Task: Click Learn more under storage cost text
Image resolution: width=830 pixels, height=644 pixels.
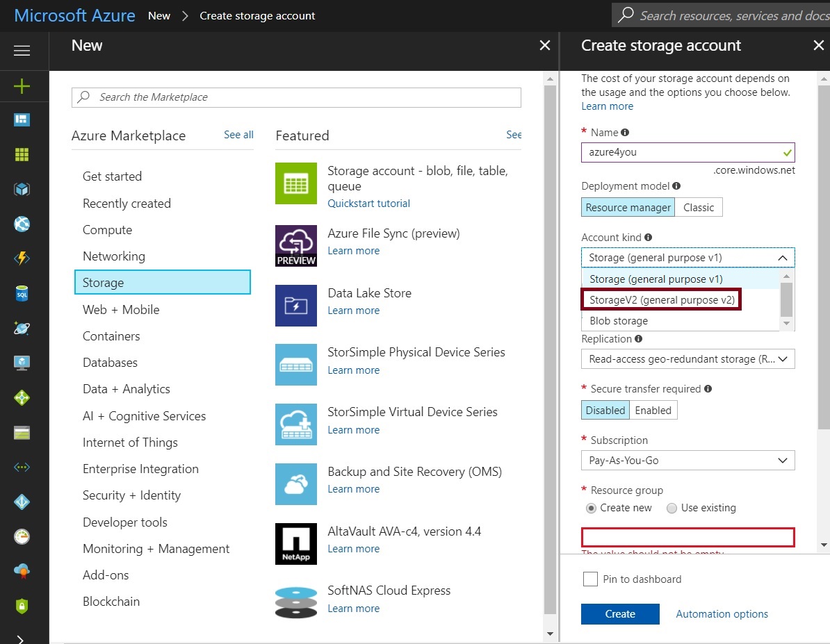Action: click(x=607, y=106)
